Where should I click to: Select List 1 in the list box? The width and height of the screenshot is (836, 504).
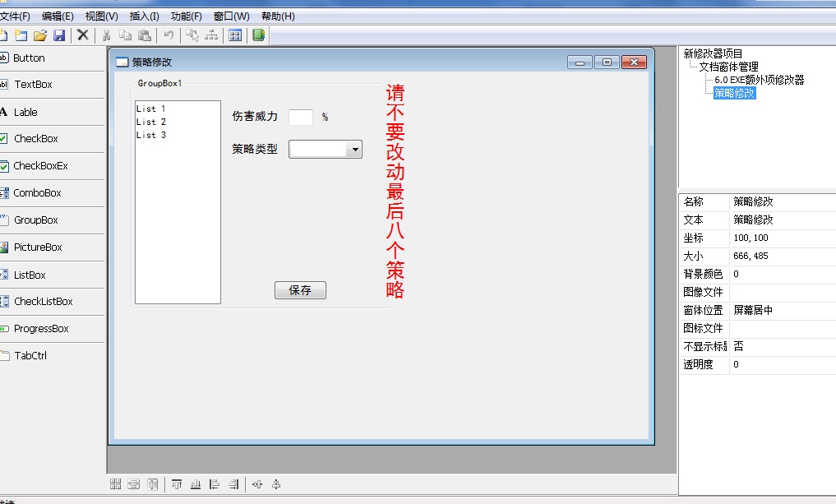point(151,109)
